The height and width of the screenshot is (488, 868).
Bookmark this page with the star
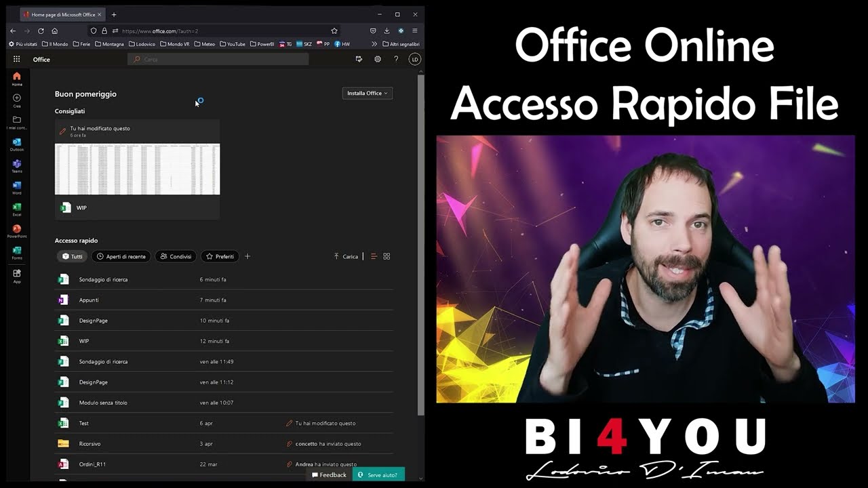pyautogui.click(x=334, y=30)
